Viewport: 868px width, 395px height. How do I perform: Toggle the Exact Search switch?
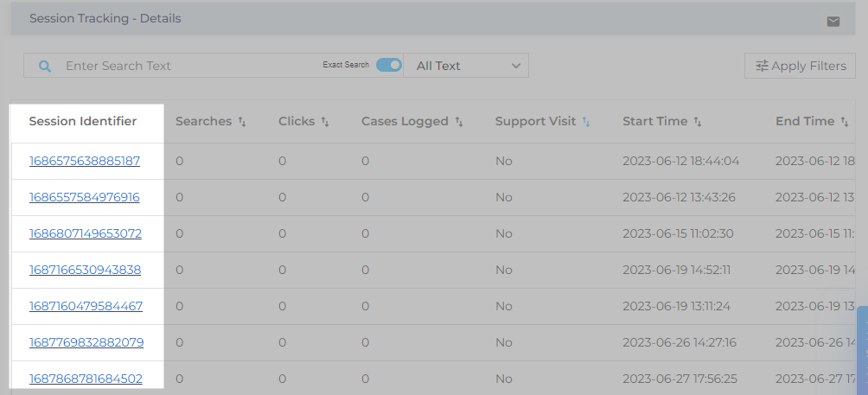tap(389, 66)
